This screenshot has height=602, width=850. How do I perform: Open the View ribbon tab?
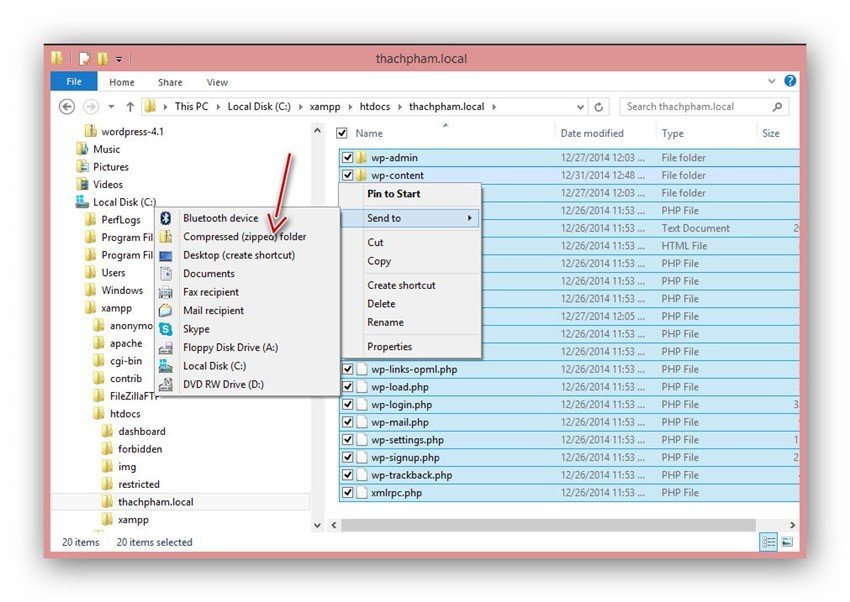click(x=217, y=82)
